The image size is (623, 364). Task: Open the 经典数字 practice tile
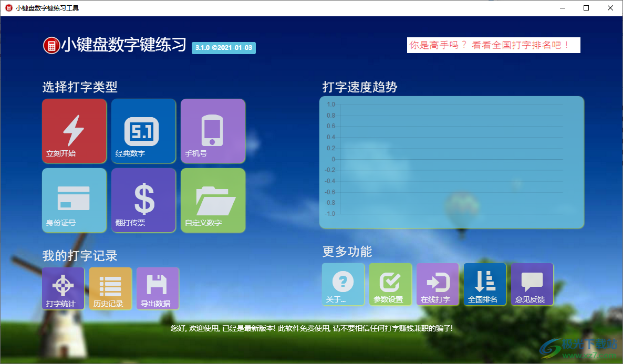(x=143, y=131)
